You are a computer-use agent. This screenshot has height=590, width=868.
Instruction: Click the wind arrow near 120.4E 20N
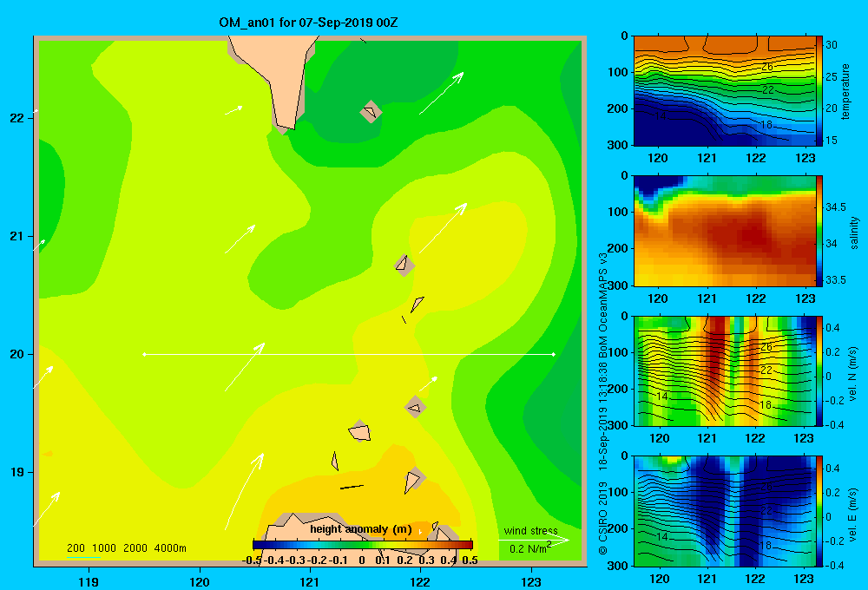point(245,367)
